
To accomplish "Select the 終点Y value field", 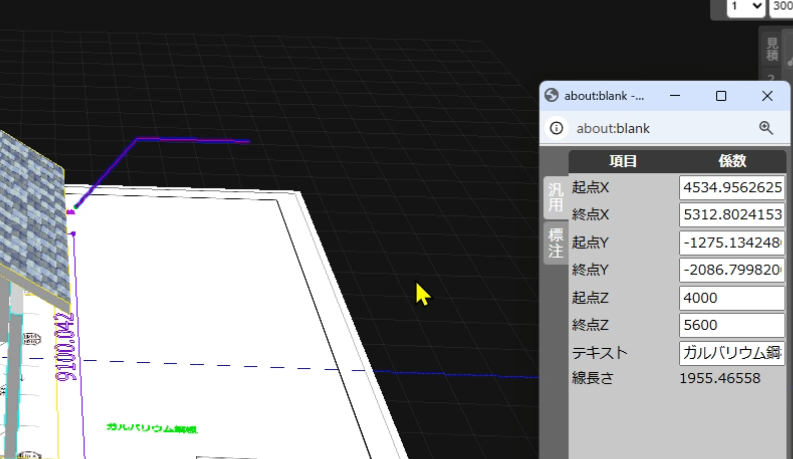I will click(731, 270).
